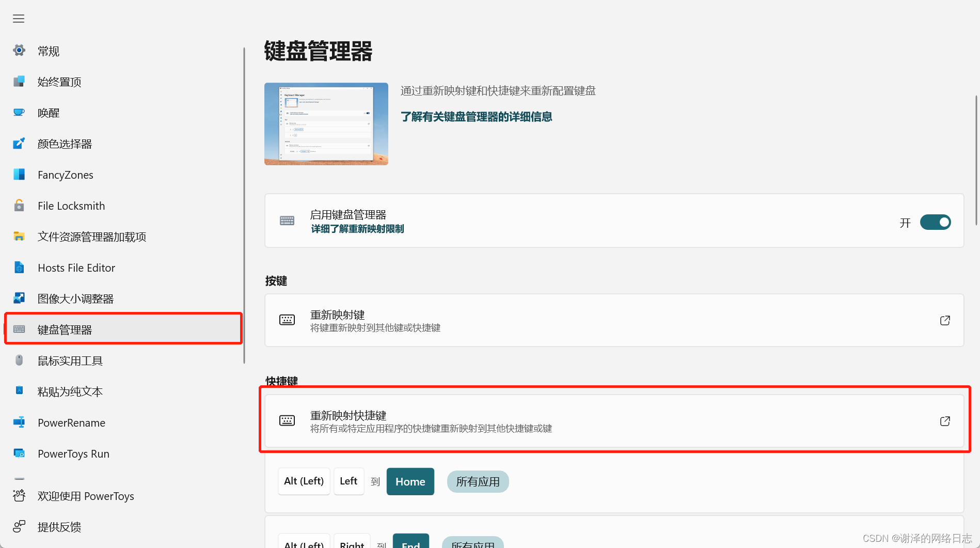Open Hosts File Editor from its icon
The height and width of the screenshot is (548, 980).
[19, 268]
